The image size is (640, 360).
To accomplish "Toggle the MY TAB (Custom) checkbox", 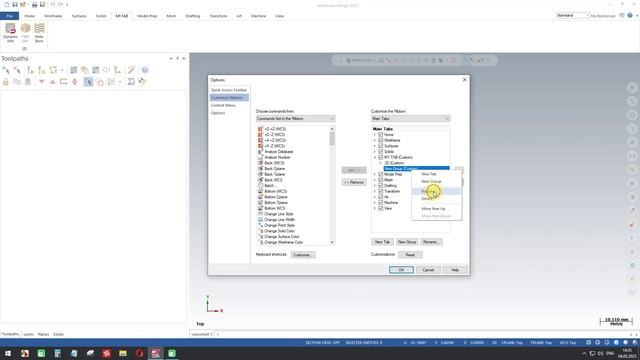I will [380, 157].
